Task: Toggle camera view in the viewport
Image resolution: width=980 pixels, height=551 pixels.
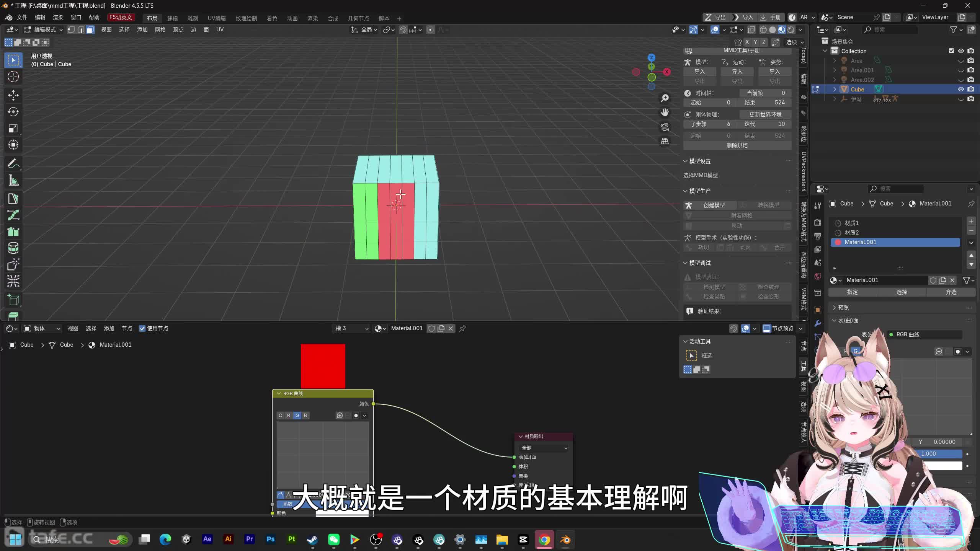Action: [x=665, y=127]
